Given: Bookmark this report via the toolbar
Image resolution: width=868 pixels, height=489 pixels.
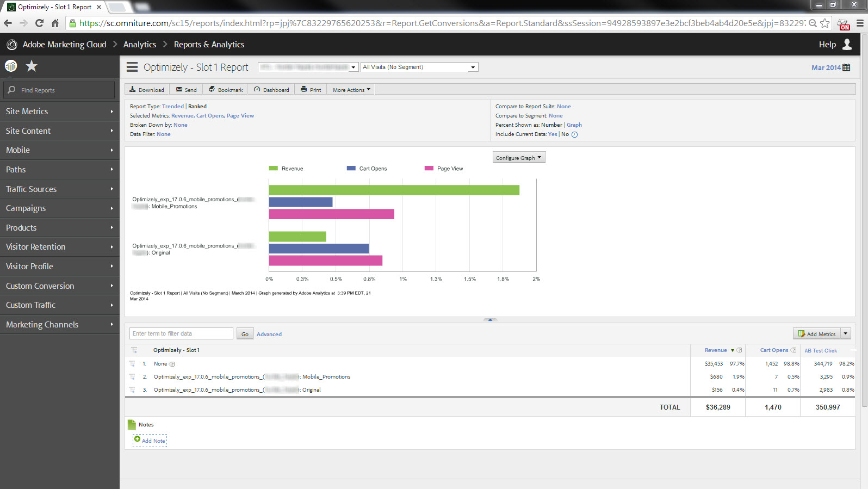Looking at the screenshot, I should 226,90.
